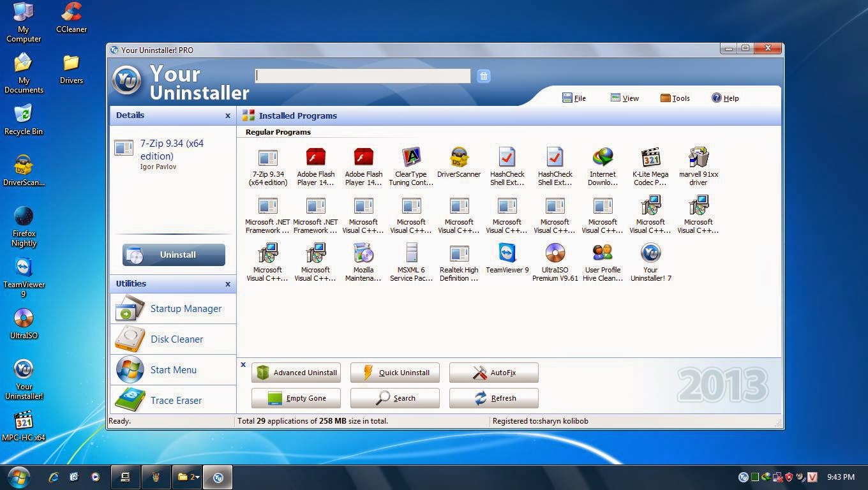Click the search text field at top
Screen dimensions: 868x490
pos(363,76)
